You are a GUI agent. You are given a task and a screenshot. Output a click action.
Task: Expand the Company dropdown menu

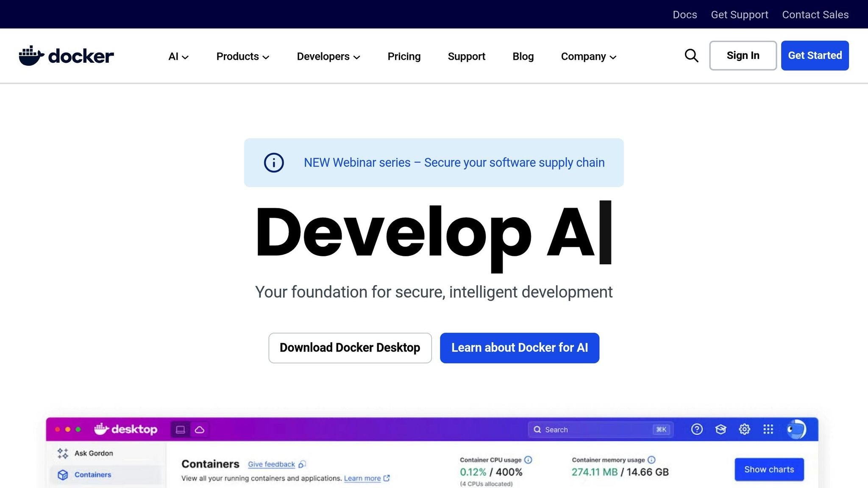click(x=588, y=57)
